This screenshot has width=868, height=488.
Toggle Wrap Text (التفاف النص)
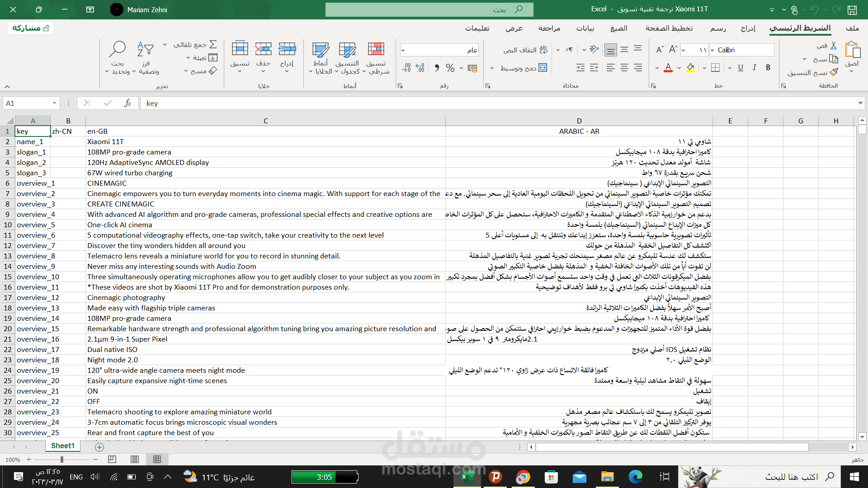pyautogui.click(x=525, y=50)
